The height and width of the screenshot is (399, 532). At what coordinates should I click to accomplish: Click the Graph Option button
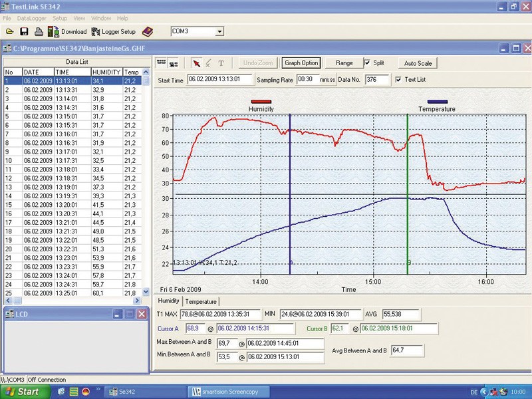[x=301, y=63]
